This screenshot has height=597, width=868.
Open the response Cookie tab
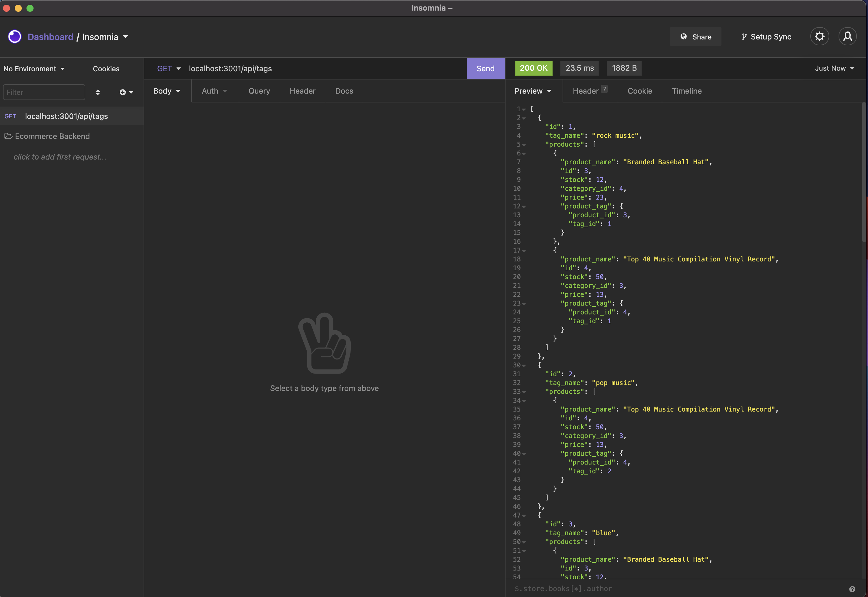(x=640, y=91)
